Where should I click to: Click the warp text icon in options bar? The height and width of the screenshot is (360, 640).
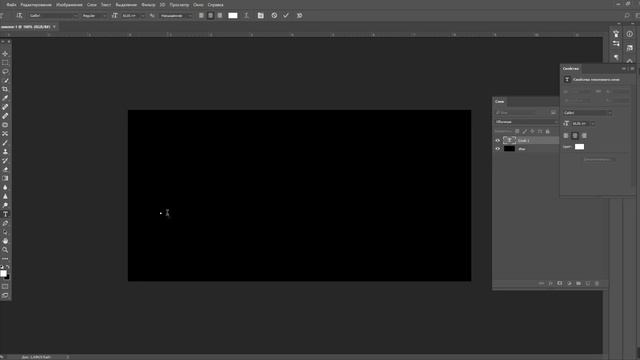(246, 16)
